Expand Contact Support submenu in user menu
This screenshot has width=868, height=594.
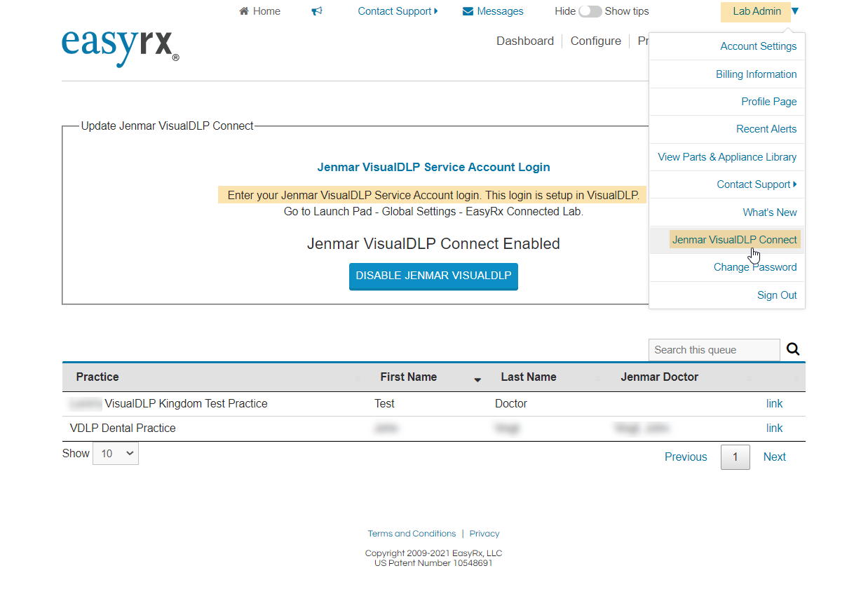757,184
